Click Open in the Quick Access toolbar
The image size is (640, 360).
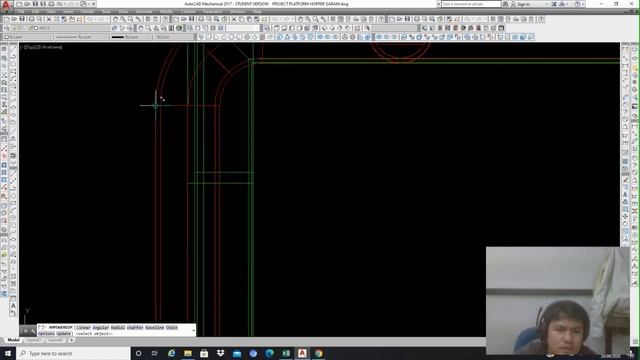pos(27,4)
